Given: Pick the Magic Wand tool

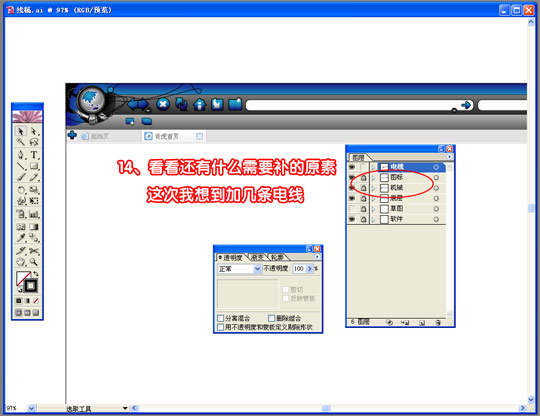Looking at the screenshot, I should point(21,142).
